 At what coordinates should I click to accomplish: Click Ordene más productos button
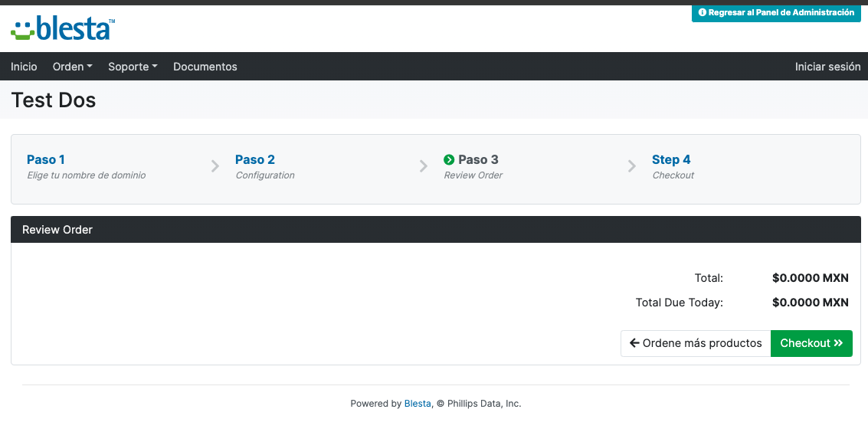coord(696,343)
